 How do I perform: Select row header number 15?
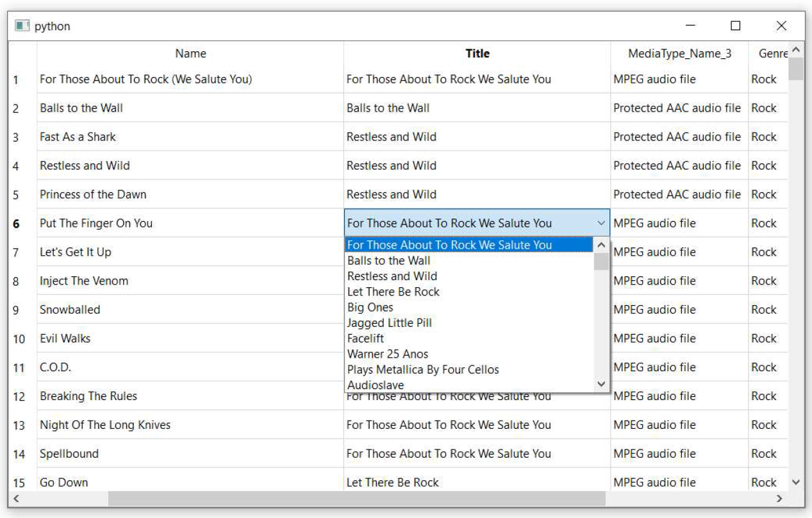[x=22, y=483]
